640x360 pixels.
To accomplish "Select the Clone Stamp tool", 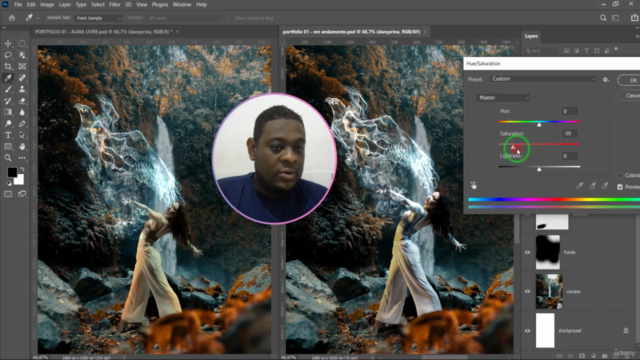I will tap(22, 89).
